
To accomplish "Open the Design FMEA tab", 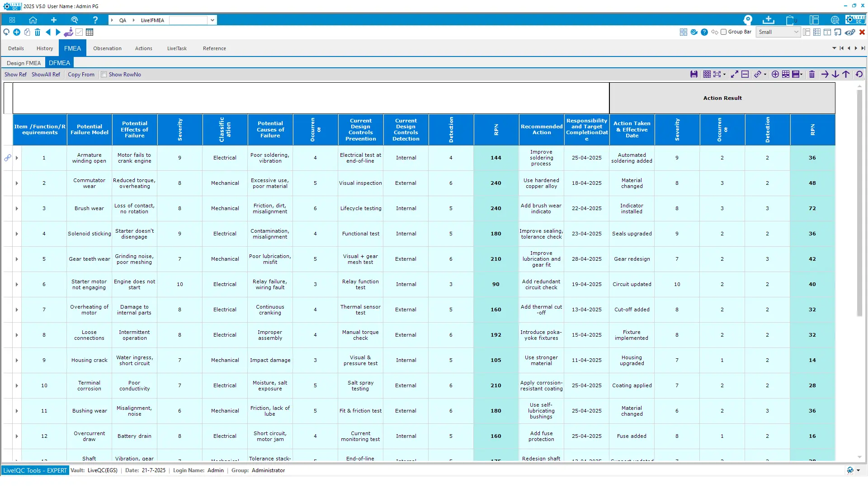I will pyautogui.click(x=24, y=63).
